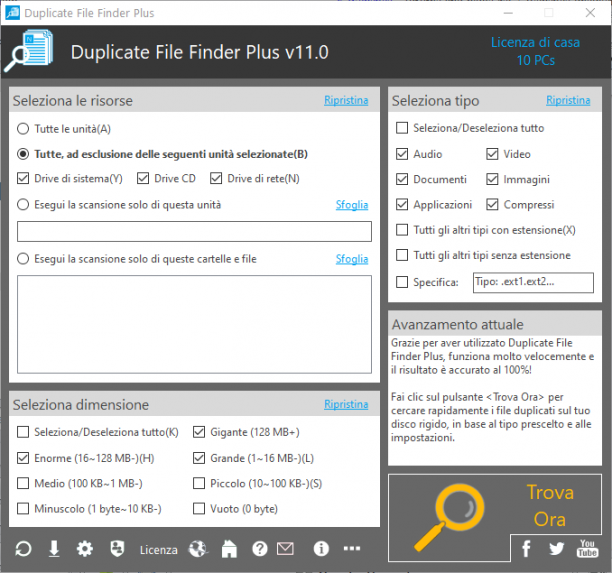Click the 'Specifica' extension text field

point(533,282)
